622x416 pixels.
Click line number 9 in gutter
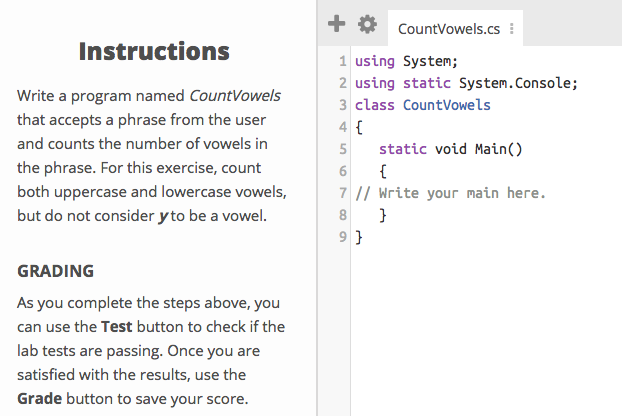(x=343, y=237)
